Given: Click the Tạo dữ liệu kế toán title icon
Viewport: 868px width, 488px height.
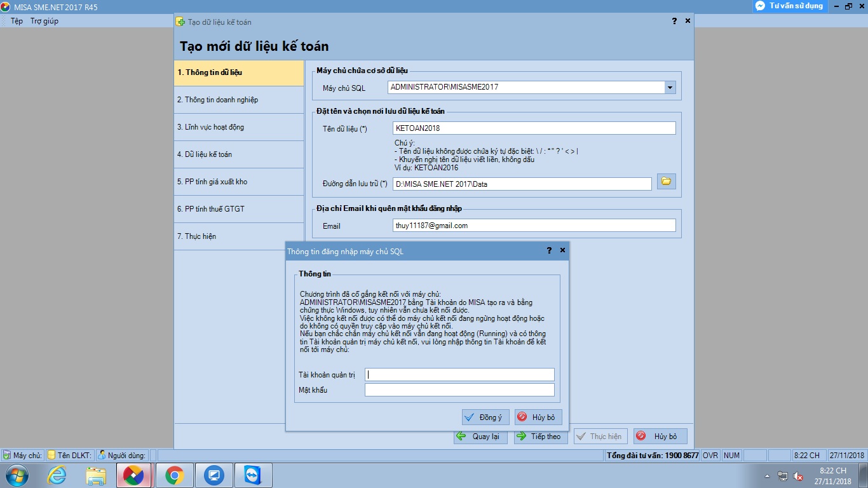Looking at the screenshot, I should click(181, 22).
